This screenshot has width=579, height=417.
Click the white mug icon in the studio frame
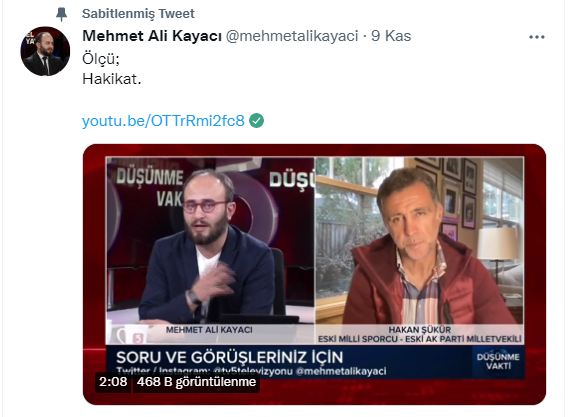click(129, 335)
